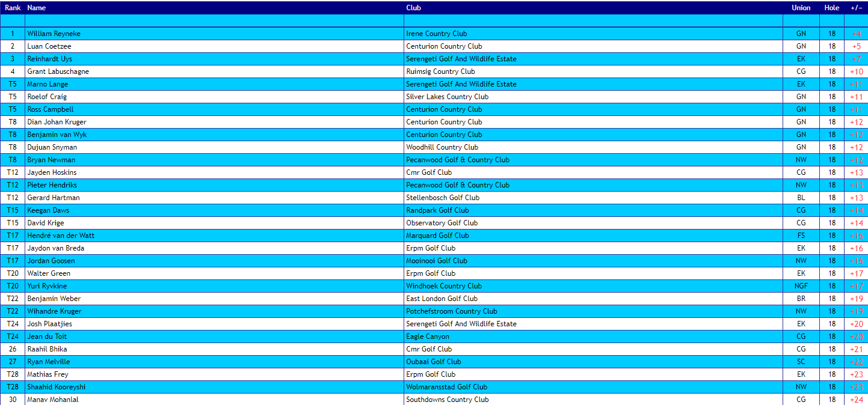
Task: Select player Jordan Goosen
Action: (51, 261)
